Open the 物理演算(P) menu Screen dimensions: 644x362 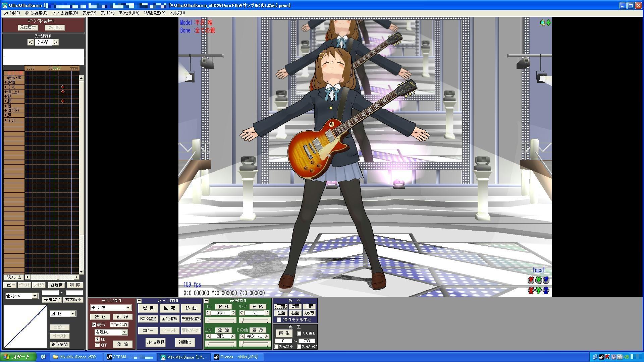[x=154, y=13]
